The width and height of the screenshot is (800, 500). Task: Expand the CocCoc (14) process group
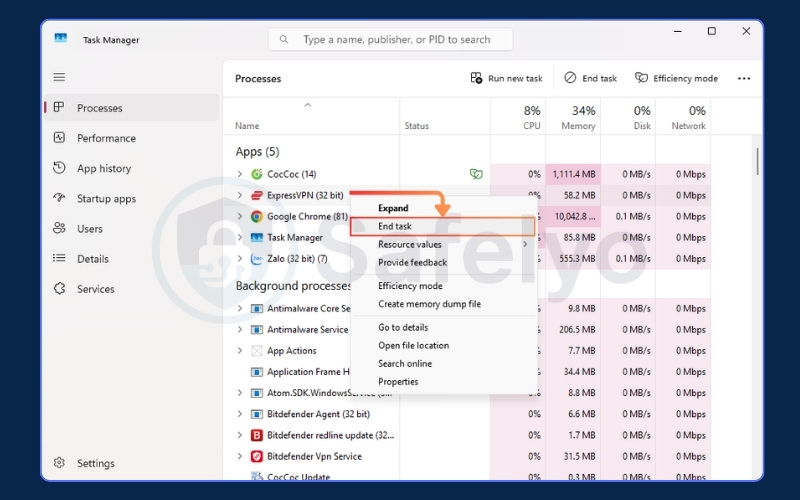point(240,174)
